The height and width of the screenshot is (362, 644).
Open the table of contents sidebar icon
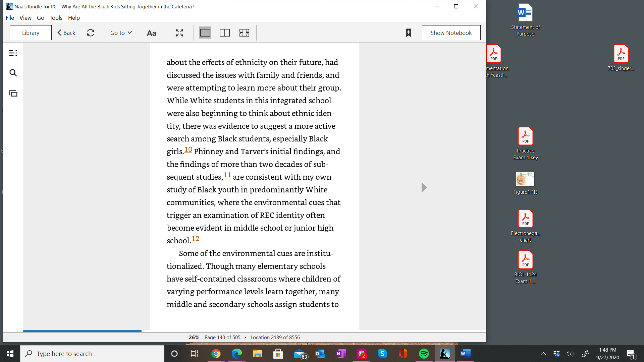click(x=13, y=53)
